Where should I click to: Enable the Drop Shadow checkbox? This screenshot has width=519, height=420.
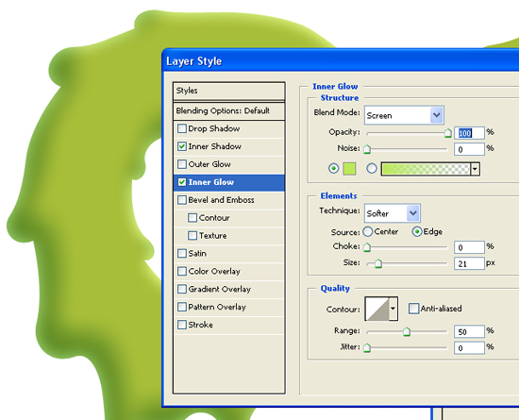click(x=182, y=128)
